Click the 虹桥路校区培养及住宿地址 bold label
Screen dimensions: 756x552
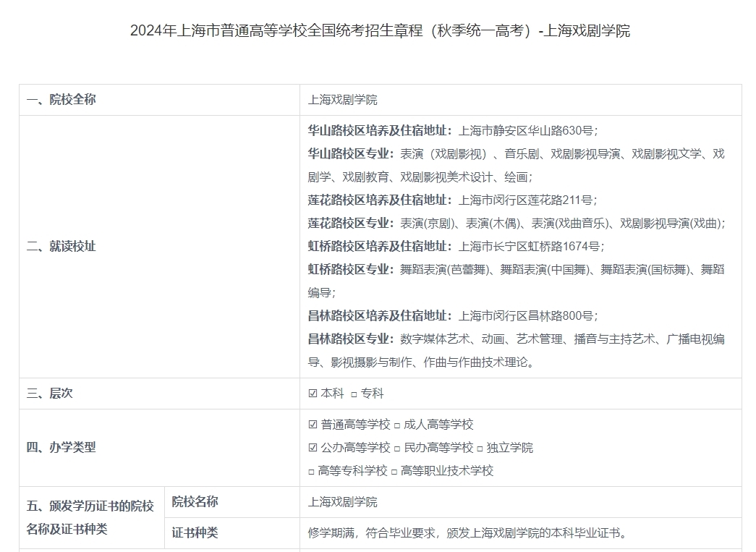(380, 247)
